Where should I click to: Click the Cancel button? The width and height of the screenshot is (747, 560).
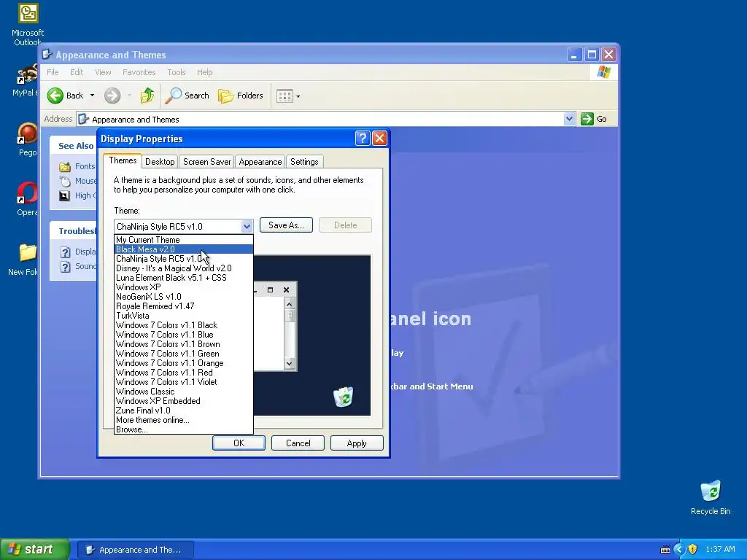point(298,443)
